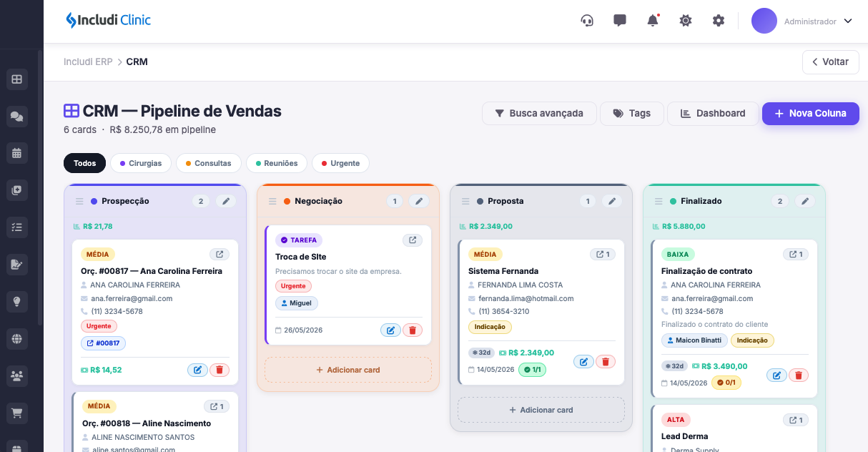Filter by Cirurgias tag
868x452 pixels.
coord(141,163)
